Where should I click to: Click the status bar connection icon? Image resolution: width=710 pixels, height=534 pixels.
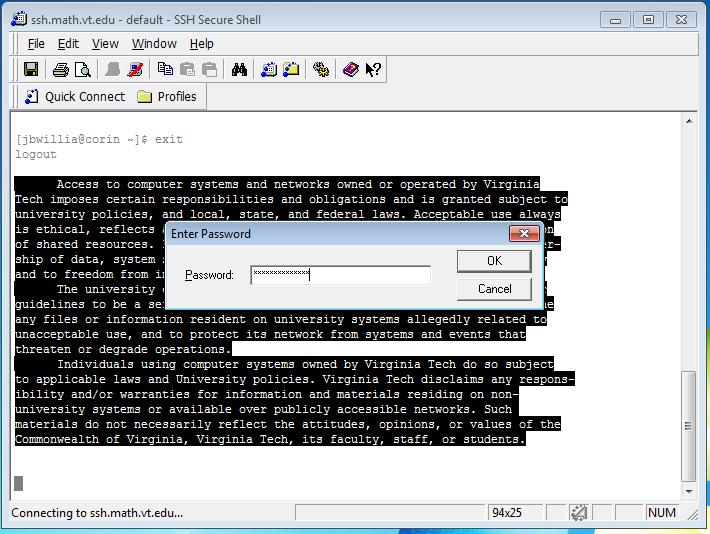click(579, 513)
